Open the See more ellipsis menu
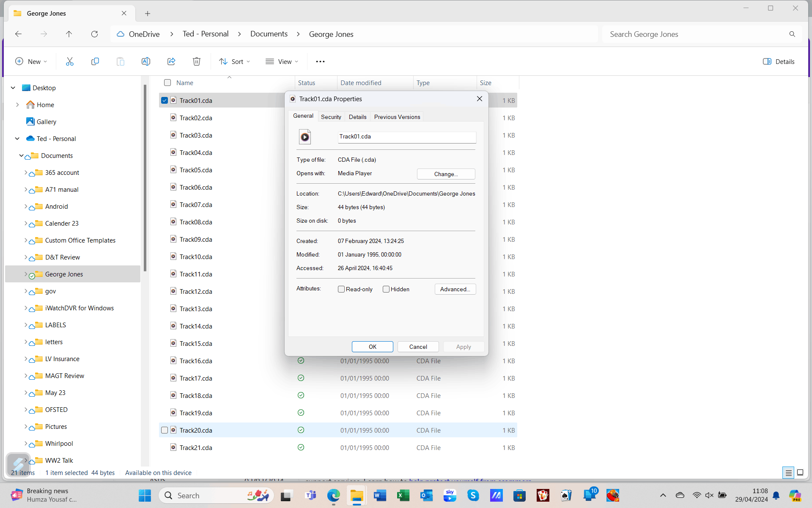This screenshot has width=812, height=508. 320,61
